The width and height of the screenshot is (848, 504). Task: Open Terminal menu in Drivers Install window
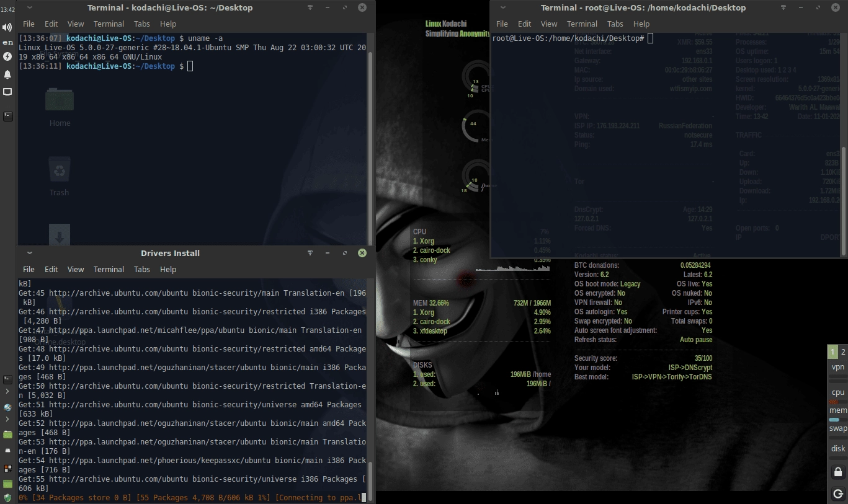(109, 269)
